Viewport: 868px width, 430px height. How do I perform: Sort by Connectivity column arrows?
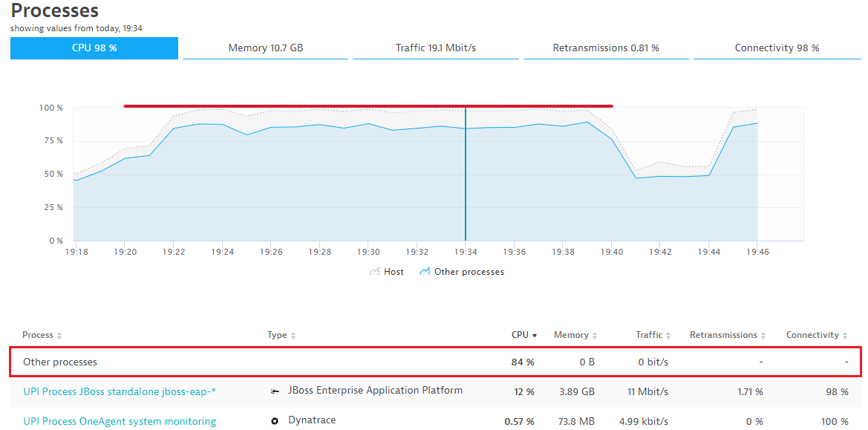click(x=846, y=336)
